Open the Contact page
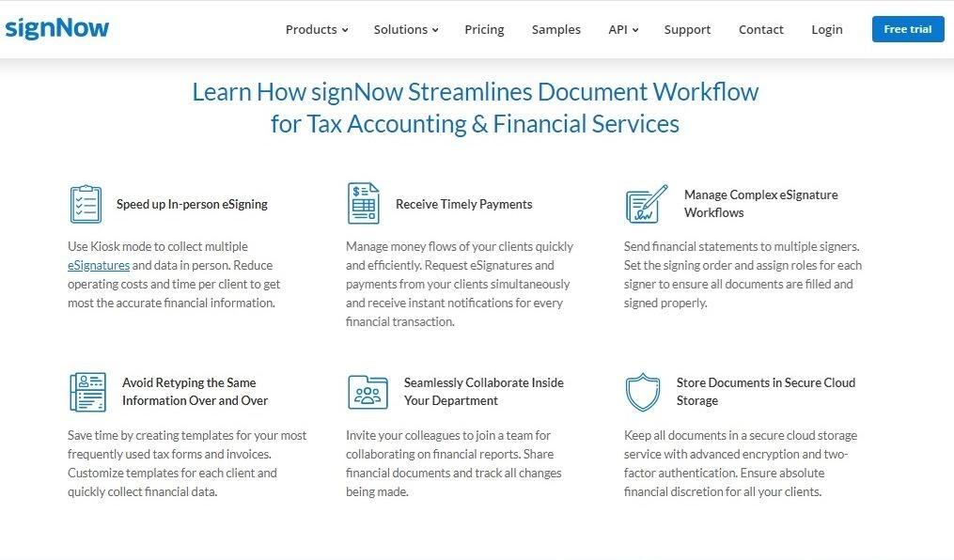The height and width of the screenshot is (560, 954). point(760,29)
